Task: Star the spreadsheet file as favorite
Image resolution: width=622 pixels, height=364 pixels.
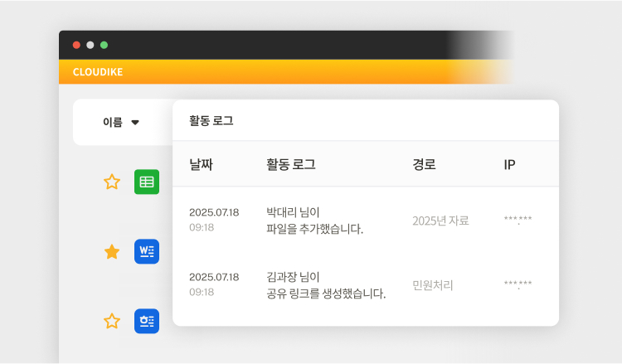Action: 112,182
